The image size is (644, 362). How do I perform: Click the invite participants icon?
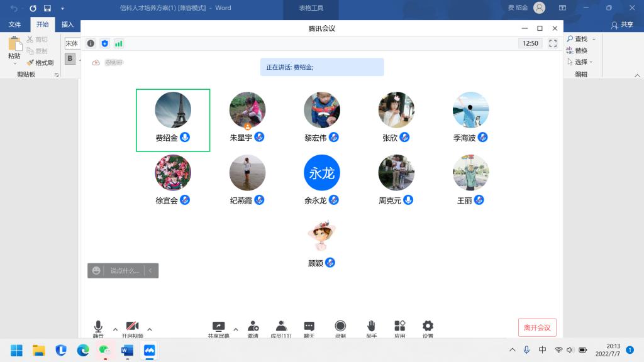[x=253, y=326]
